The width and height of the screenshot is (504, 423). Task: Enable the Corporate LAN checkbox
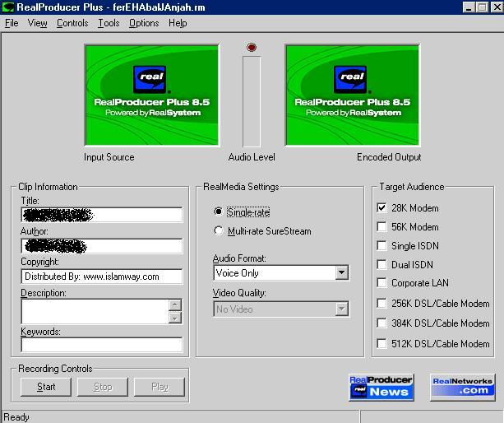[x=381, y=283]
